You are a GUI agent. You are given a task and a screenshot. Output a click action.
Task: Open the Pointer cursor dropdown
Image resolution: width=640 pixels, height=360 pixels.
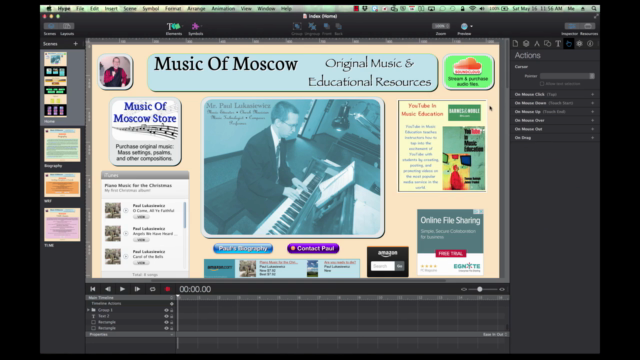click(567, 76)
